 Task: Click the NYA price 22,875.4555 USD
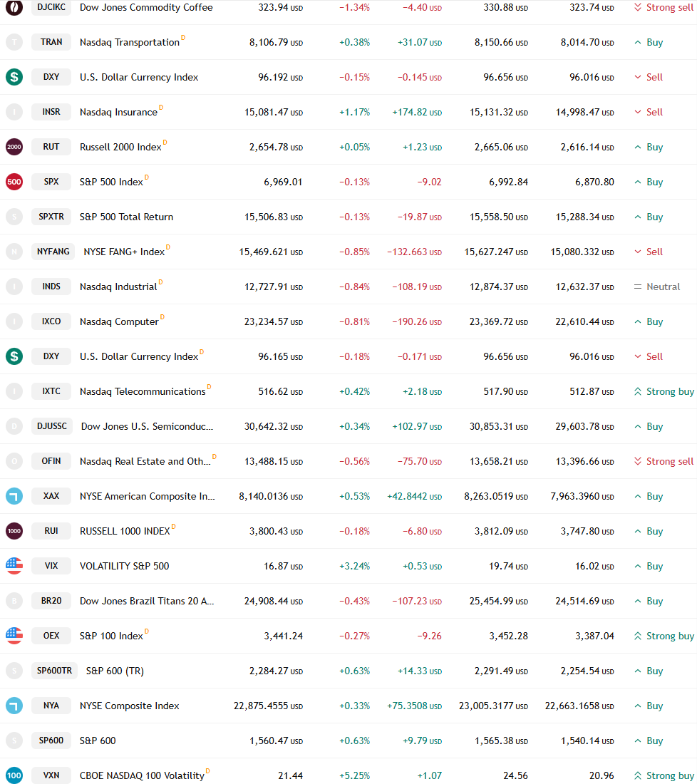pos(269,706)
